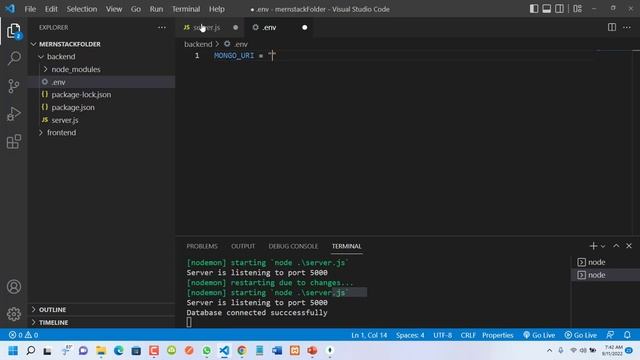Open the Run menu

tap(156, 9)
